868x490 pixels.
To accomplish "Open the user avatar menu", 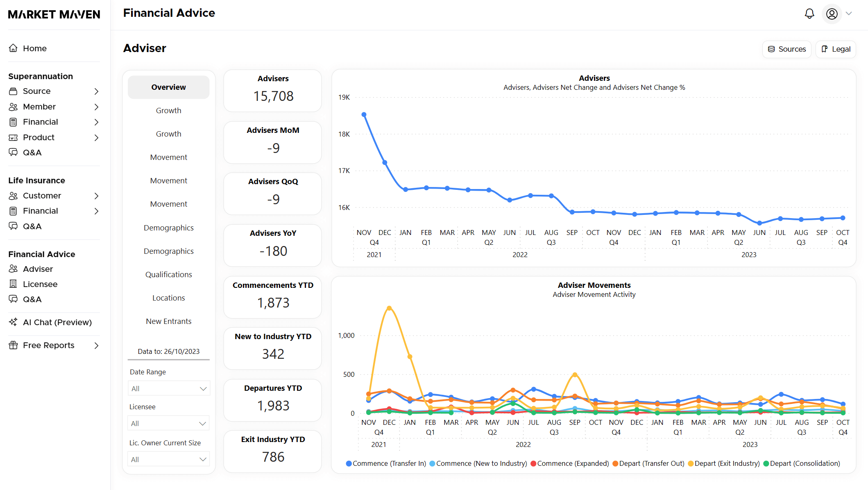I will tap(831, 14).
